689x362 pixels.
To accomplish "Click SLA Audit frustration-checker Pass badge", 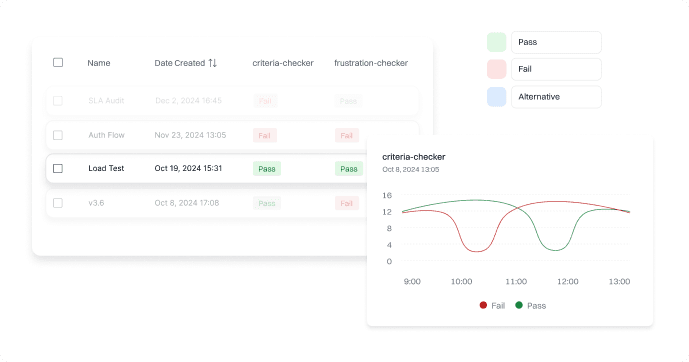I will pyautogui.click(x=348, y=101).
